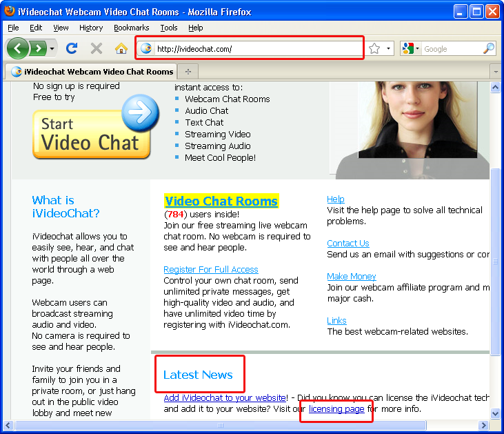Click the "Free to try" text
This screenshot has width=504, height=434.
(x=54, y=97)
